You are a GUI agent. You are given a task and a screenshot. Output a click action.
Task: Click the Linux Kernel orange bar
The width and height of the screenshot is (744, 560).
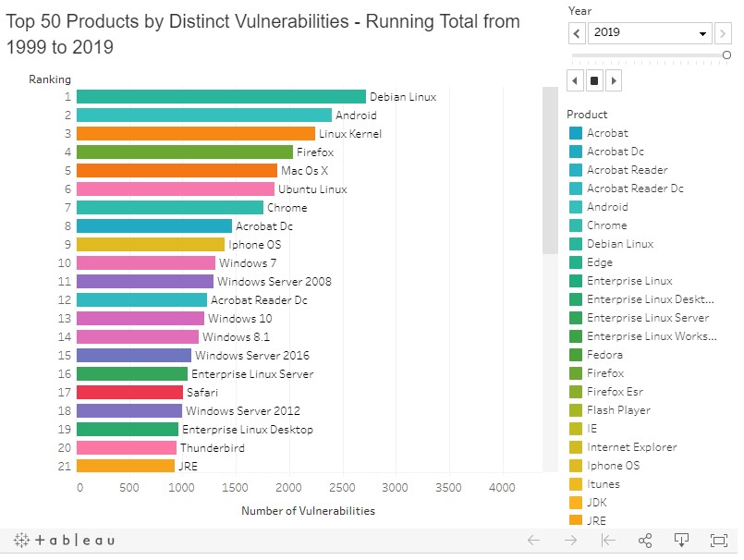[x=196, y=134]
